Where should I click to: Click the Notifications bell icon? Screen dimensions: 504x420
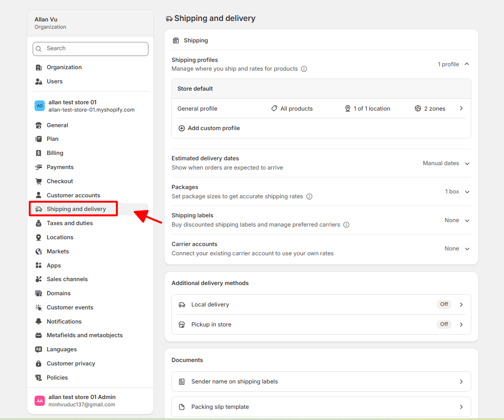[38, 321]
